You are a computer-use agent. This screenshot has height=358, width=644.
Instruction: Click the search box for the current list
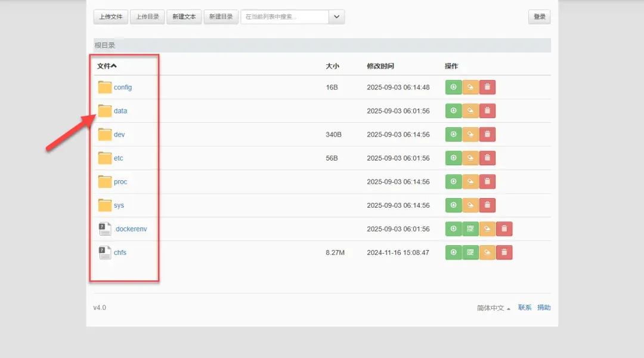(284, 17)
